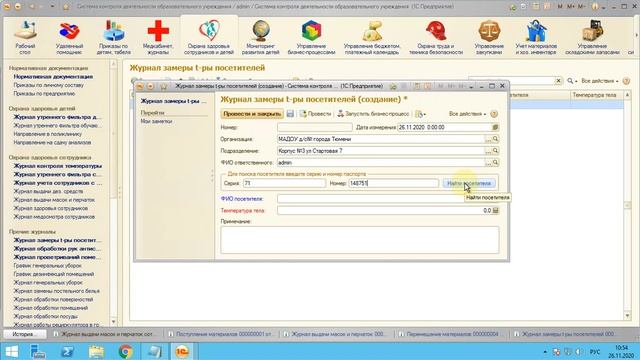Open Учет материалов и хоз. инвентаря
Screen dimensions: 640x360
[x=536, y=38]
